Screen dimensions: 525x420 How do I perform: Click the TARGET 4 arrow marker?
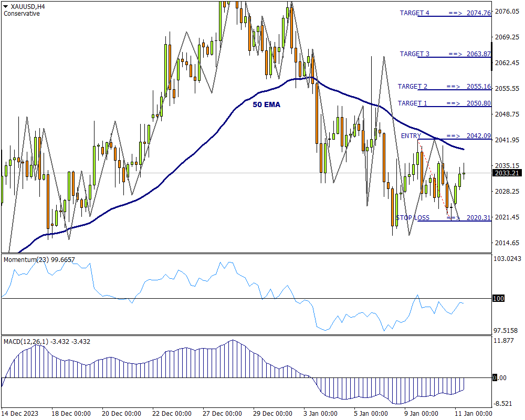coord(455,13)
